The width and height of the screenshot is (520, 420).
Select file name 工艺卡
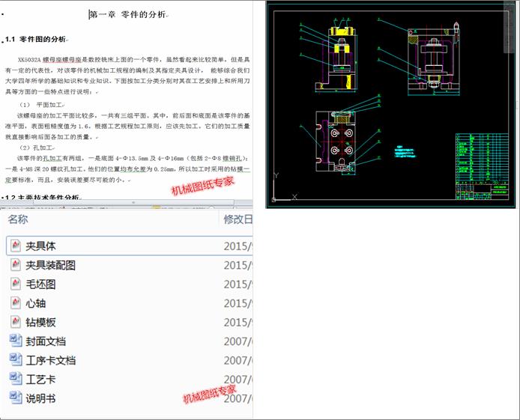(x=40, y=380)
